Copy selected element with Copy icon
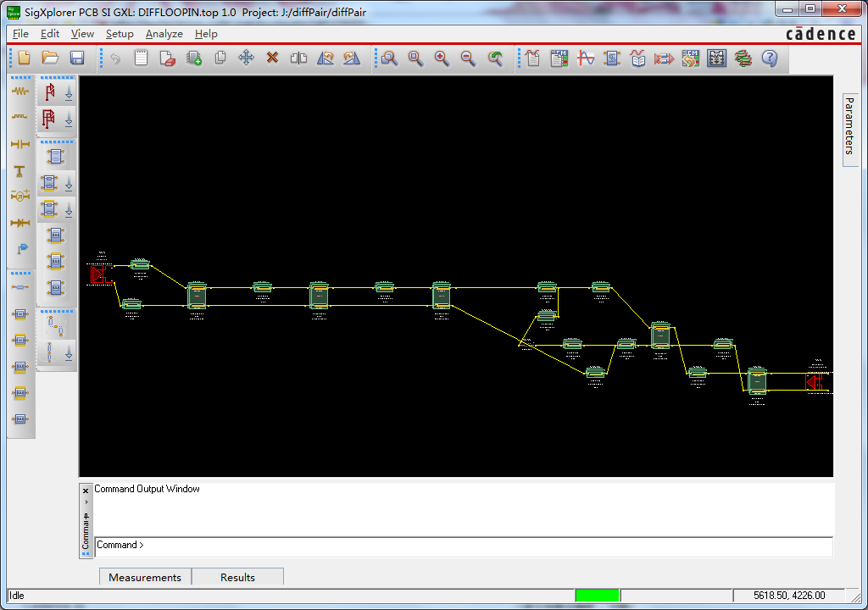This screenshot has width=868, height=610. point(220,58)
